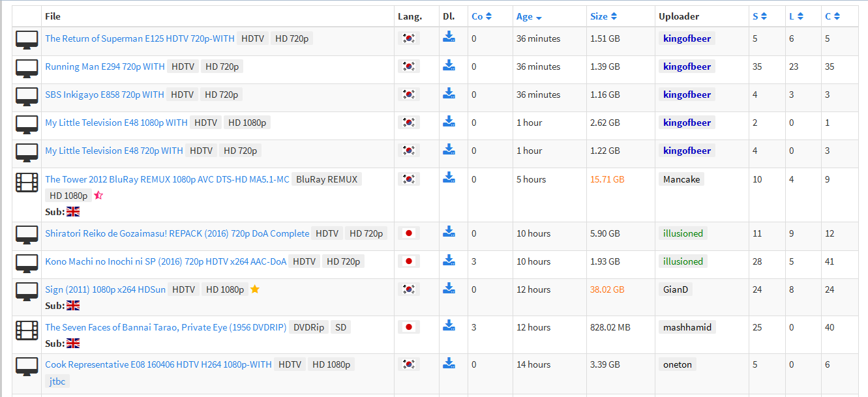Sort by the Co comments column
Viewport: 868px width, 397px height.
(481, 16)
